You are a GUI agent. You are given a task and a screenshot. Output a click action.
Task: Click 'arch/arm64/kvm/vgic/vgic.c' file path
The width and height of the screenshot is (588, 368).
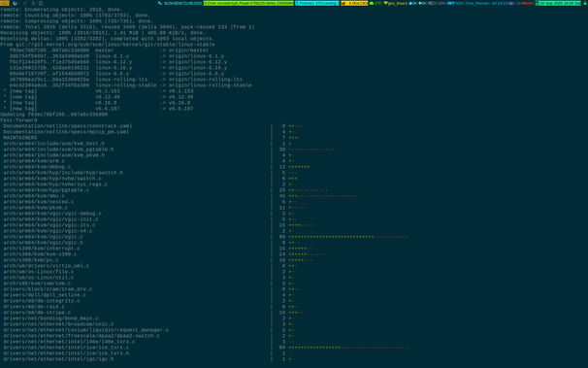pos(43,237)
